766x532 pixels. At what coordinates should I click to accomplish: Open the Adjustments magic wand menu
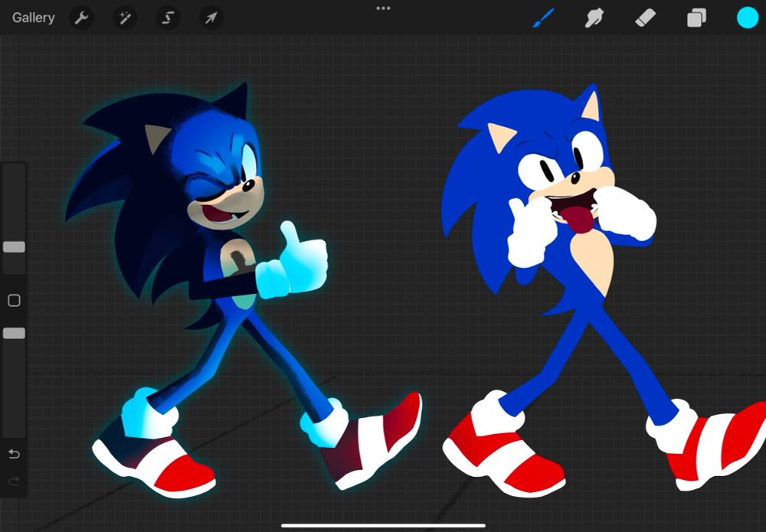pyautogui.click(x=125, y=18)
